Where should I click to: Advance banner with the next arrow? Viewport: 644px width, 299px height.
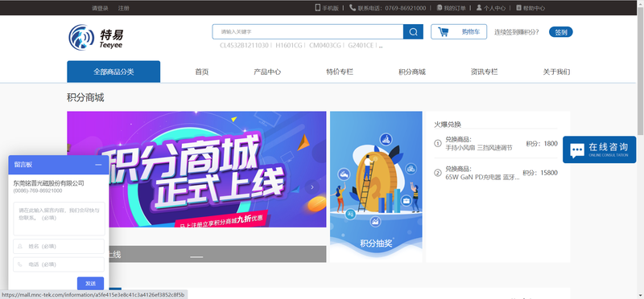[312, 187]
